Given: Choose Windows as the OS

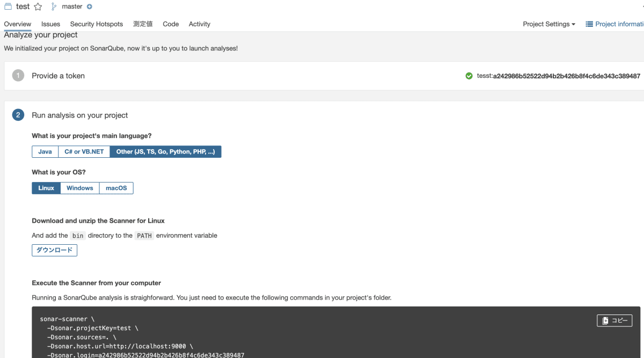Looking at the screenshot, I should pos(80,188).
